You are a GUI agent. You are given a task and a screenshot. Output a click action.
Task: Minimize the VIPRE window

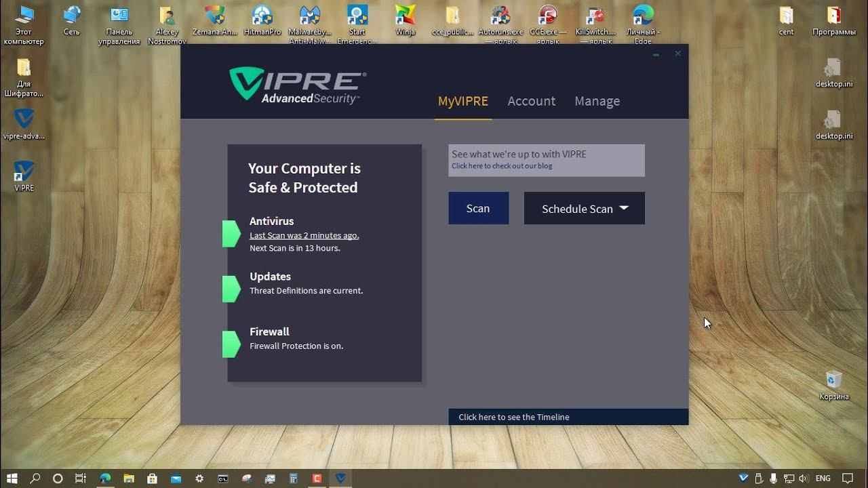click(656, 54)
